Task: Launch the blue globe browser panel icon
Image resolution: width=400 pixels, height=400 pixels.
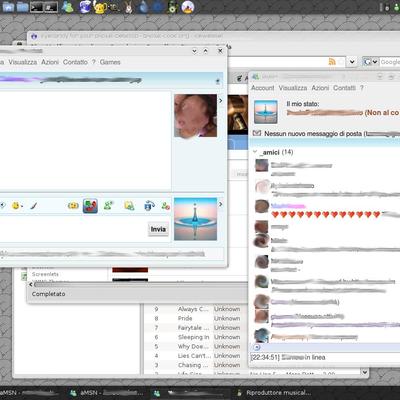Action: coord(85,7)
